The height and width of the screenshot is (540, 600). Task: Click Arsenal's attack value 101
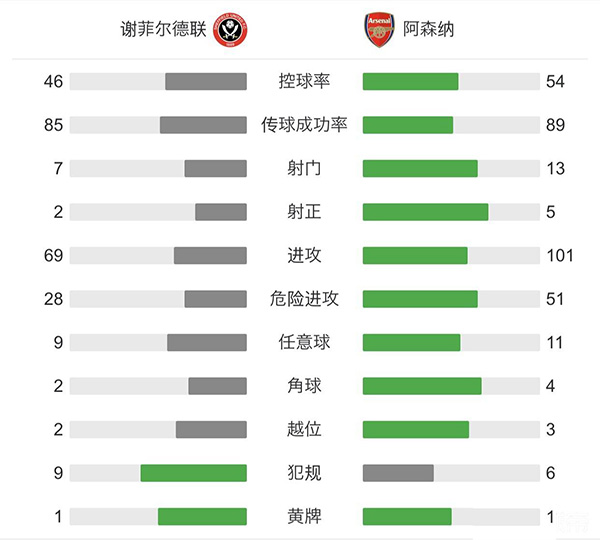pos(560,255)
